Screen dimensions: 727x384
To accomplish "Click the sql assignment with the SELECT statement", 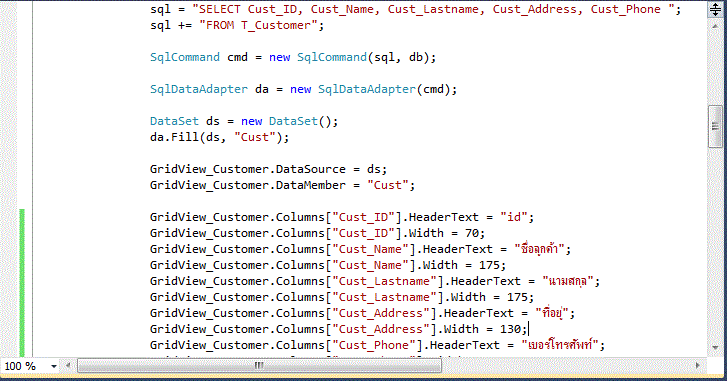I will click(415, 9).
